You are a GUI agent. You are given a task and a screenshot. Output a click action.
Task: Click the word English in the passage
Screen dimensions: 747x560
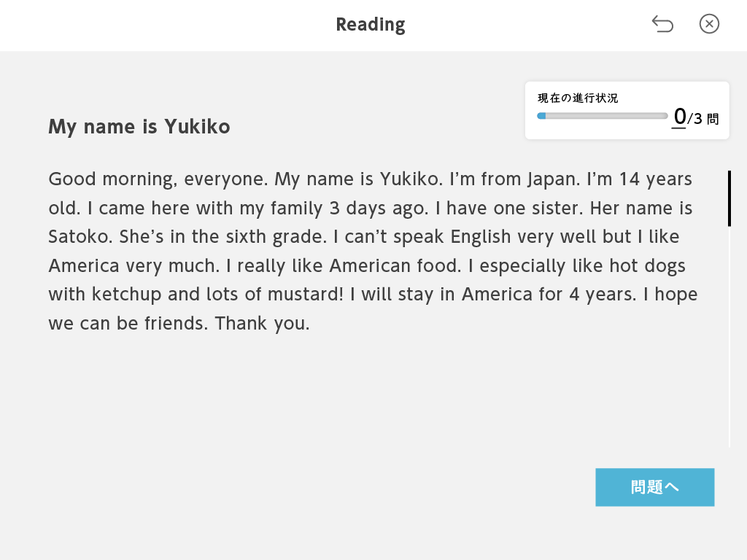tap(480, 237)
